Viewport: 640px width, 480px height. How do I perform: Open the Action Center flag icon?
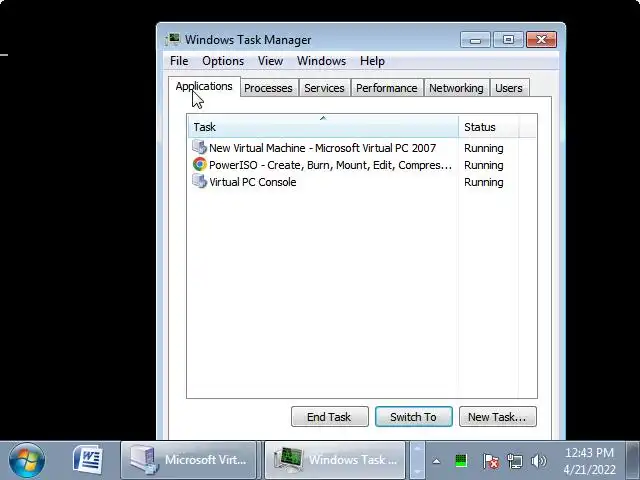click(x=491, y=461)
